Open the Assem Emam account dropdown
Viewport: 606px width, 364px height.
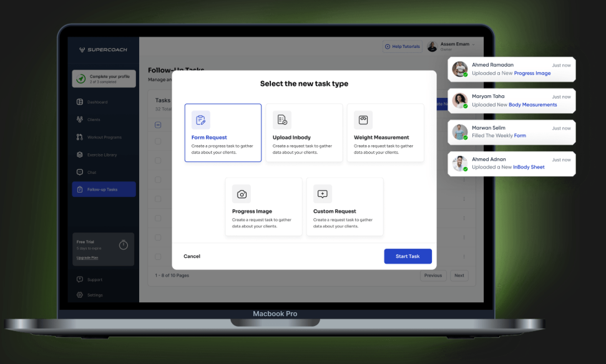pos(451,46)
